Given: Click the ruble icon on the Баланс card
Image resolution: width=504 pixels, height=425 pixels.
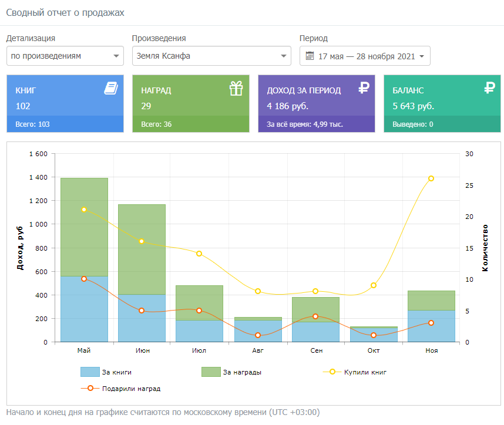Looking at the screenshot, I should tap(489, 88).
